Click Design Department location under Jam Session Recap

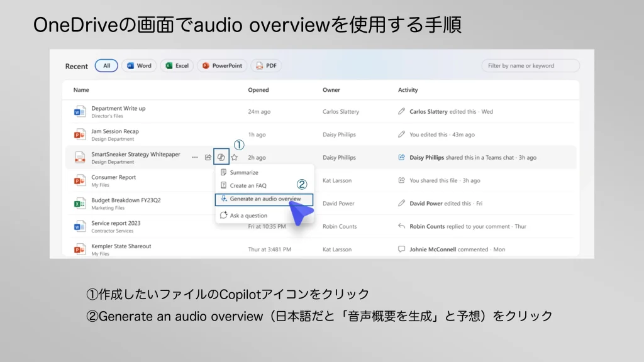(x=113, y=139)
